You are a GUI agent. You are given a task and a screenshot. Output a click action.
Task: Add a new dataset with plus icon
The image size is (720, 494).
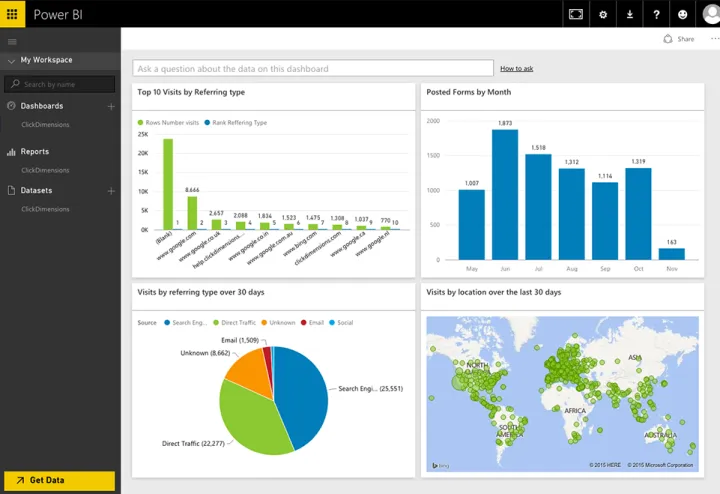coord(111,190)
